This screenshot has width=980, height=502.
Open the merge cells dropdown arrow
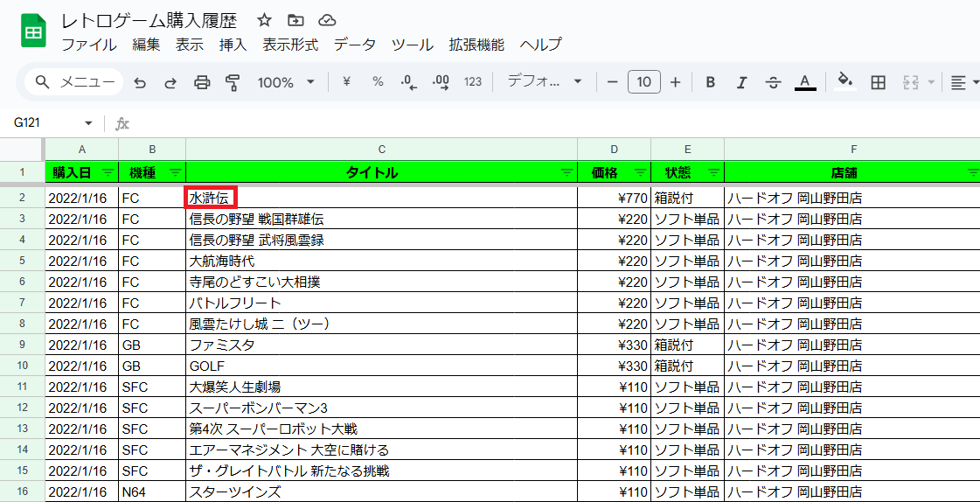931,82
